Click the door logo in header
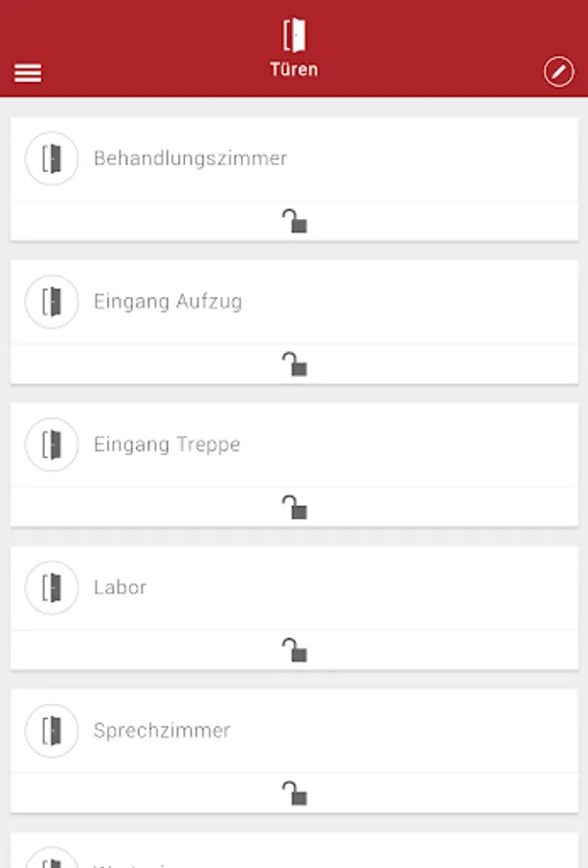588x868 pixels. point(294,36)
